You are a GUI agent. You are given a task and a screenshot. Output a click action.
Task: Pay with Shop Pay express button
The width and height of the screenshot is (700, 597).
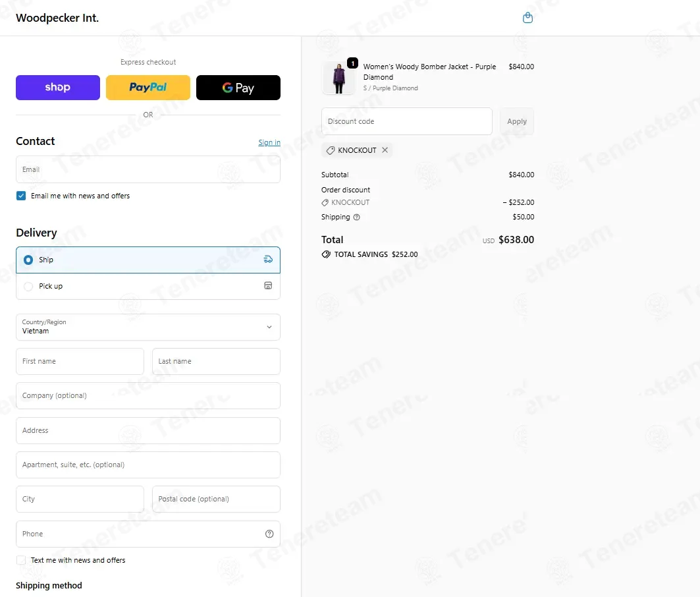pos(58,88)
